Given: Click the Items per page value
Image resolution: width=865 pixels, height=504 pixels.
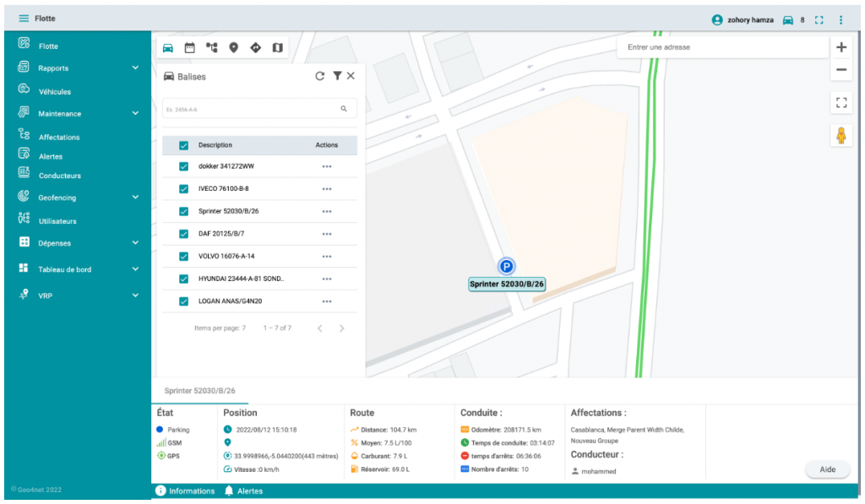Looking at the screenshot, I should pos(244,328).
